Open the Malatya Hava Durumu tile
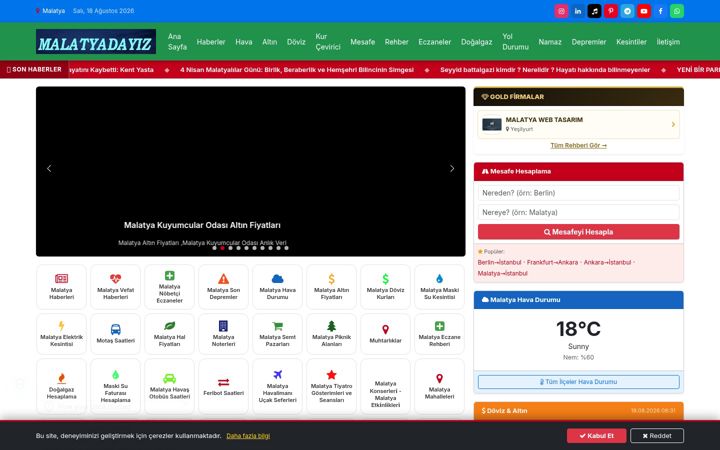This screenshot has height=450, width=720. [277, 287]
